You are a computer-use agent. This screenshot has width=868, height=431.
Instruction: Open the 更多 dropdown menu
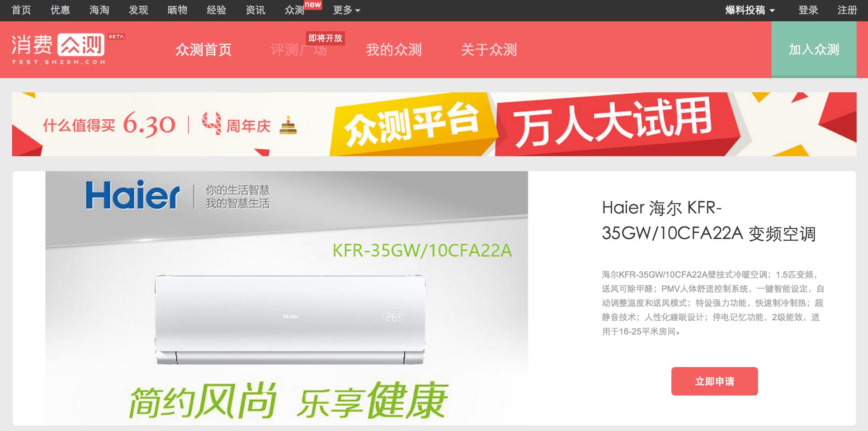click(346, 10)
